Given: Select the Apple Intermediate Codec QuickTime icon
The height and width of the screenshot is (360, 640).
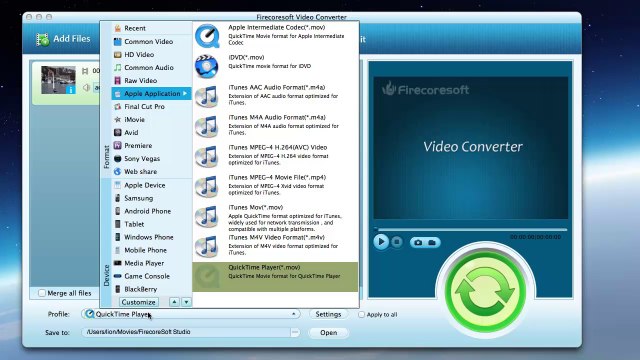Looking at the screenshot, I should 207,36.
